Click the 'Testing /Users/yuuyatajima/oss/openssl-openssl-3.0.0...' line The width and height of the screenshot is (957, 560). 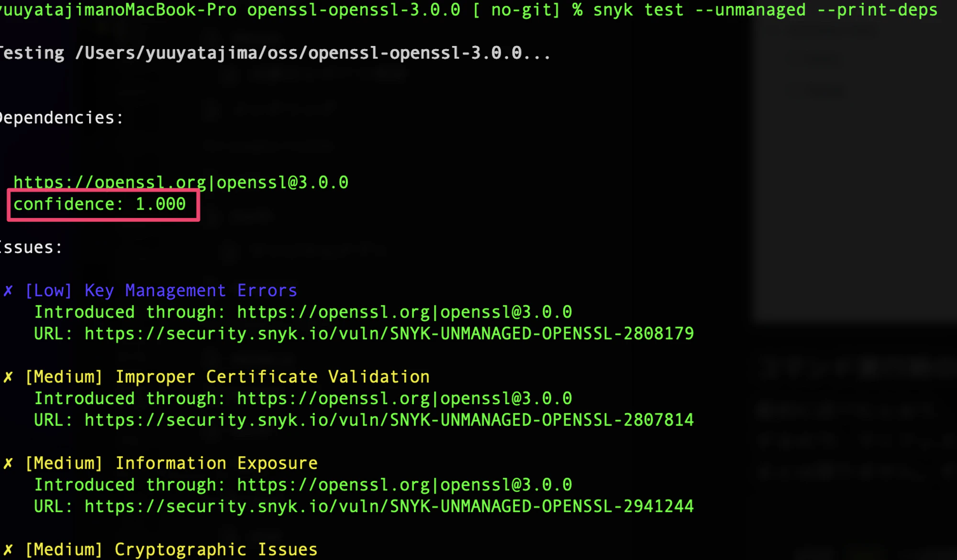tap(275, 53)
